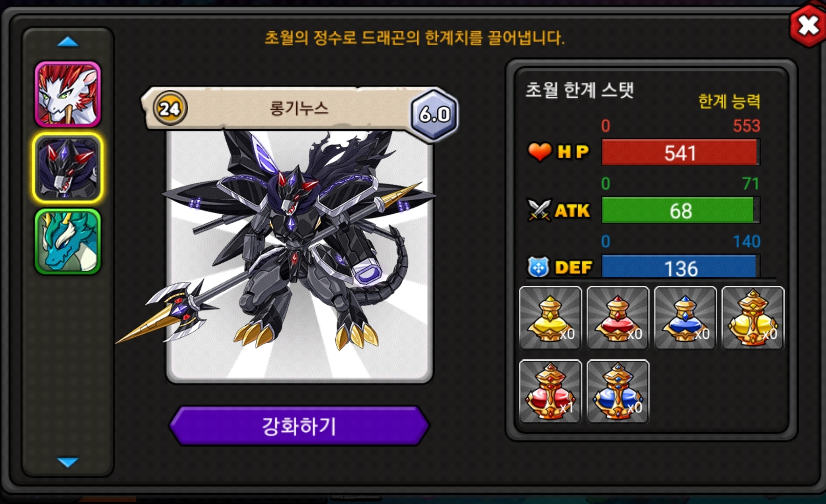Select the small red essence potion
826x504 pixels.
[x=618, y=318]
